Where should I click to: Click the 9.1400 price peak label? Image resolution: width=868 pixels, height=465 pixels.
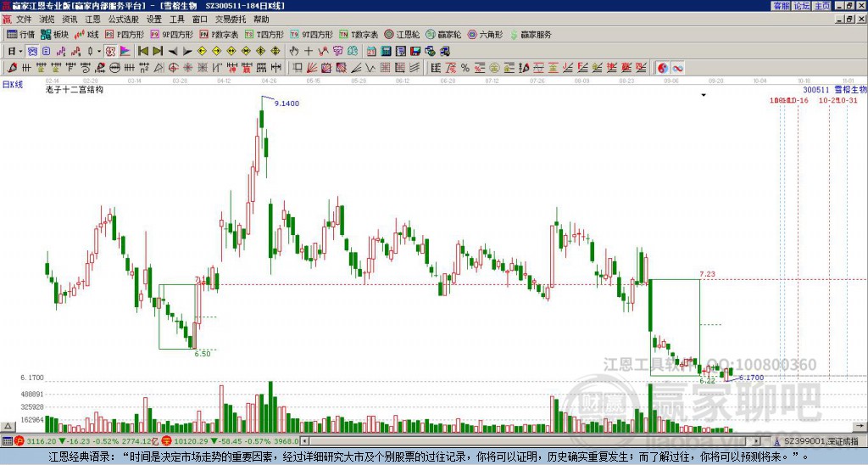click(x=287, y=103)
